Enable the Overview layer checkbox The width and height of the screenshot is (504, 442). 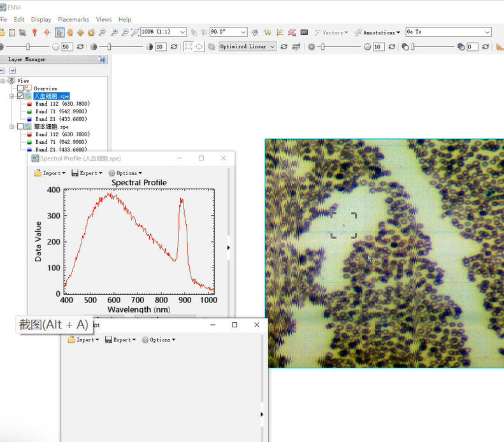click(20, 89)
